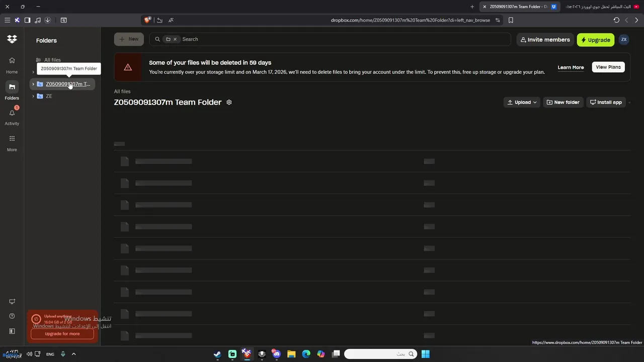The image size is (644, 362).
Task: Expand the Z0509091307m team folder tree arrow
Action: pos(33,84)
